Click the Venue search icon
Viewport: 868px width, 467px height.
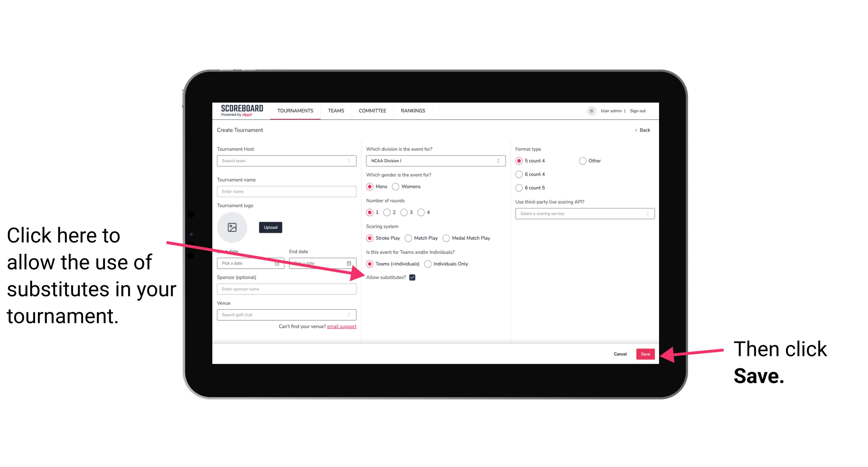352,315
